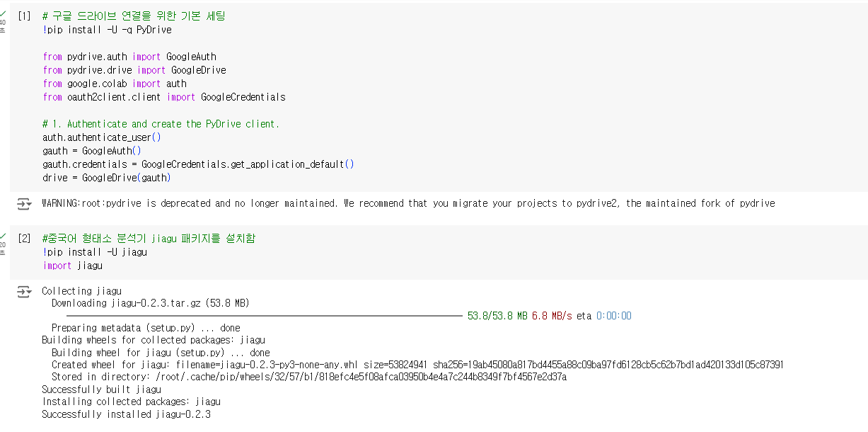The height and width of the screenshot is (432, 868).
Task: Click the green checkmark beside cell 2
Action: pos(3,236)
